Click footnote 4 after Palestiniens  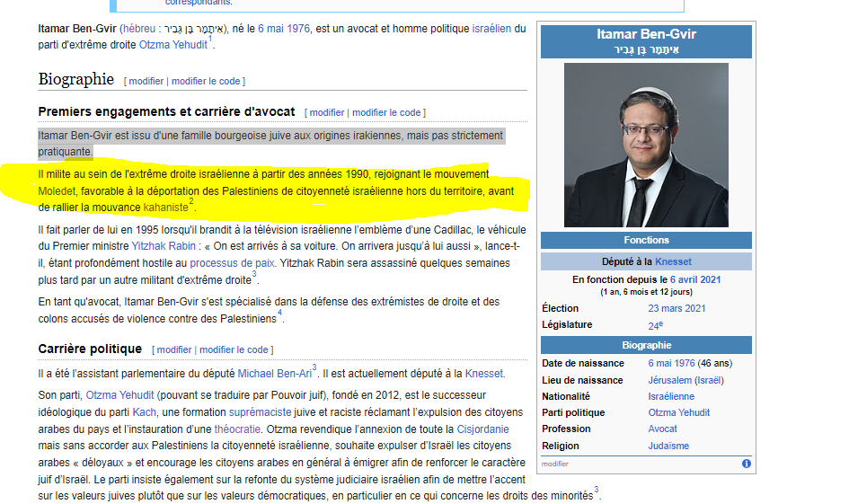click(280, 313)
